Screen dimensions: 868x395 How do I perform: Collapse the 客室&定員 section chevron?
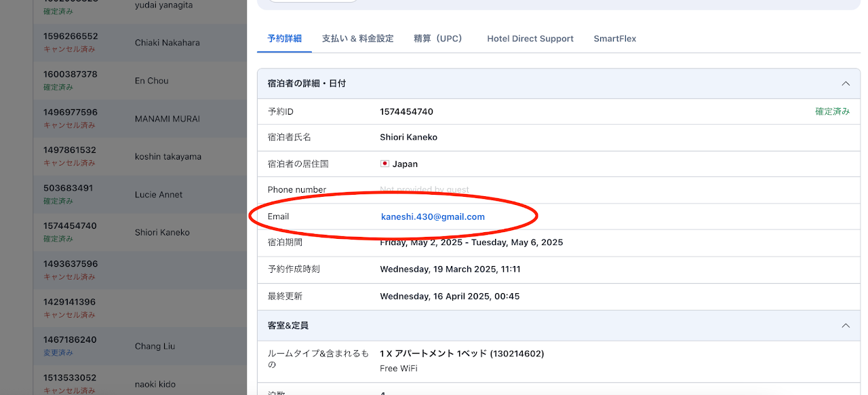click(845, 326)
